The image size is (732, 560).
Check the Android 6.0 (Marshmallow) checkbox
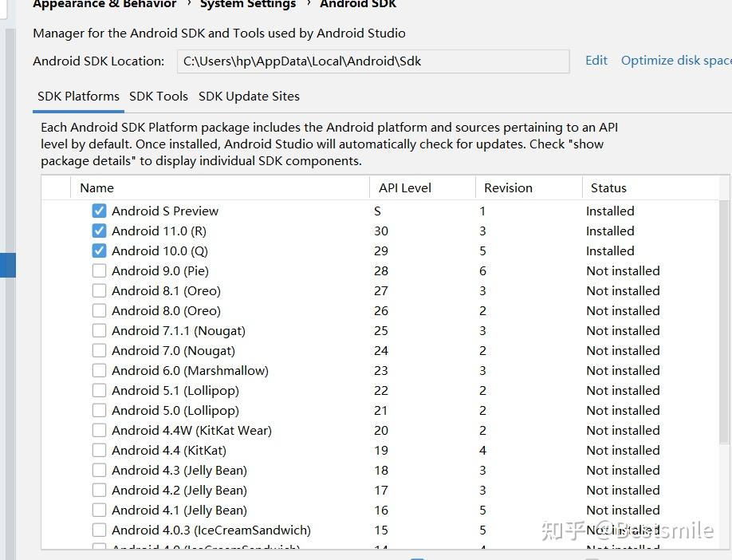99,370
